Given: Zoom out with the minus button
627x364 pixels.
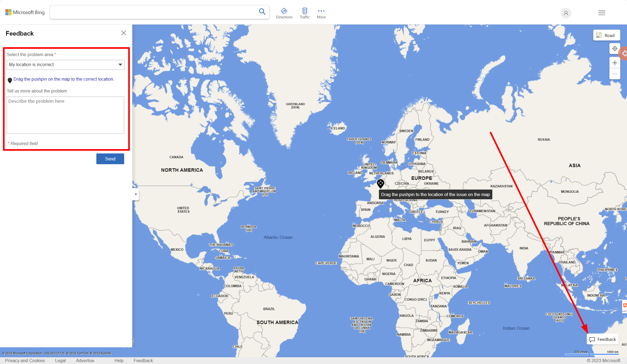Looking at the screenshot, I should pos(615,74).
